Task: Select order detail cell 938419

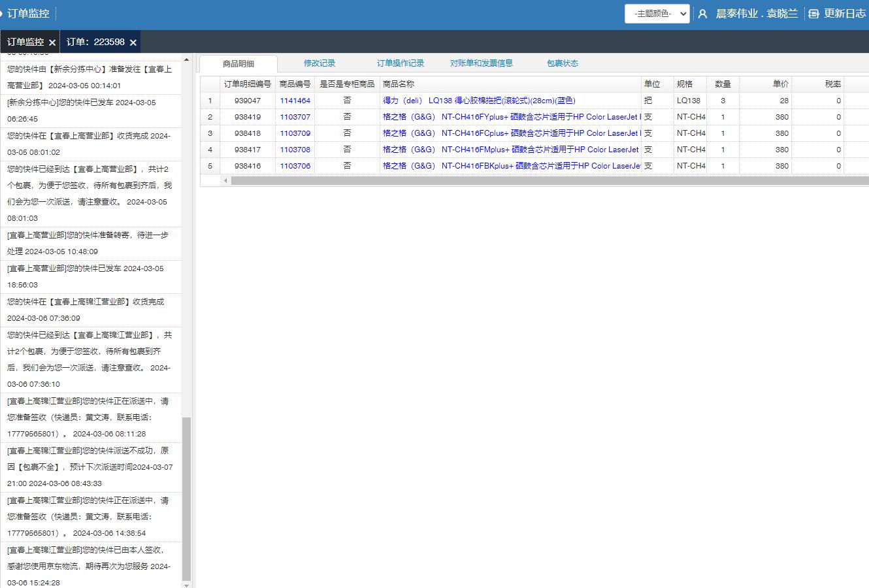Action: pos(248,117)
